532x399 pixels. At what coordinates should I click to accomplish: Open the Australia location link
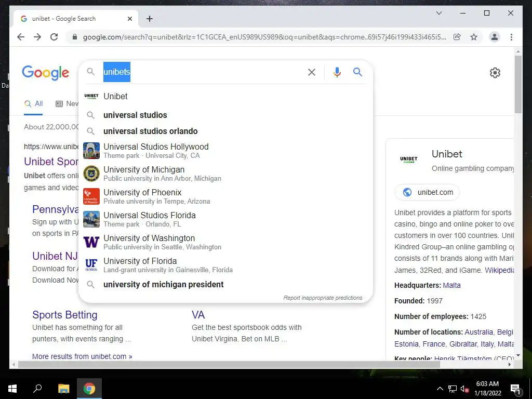[478, 332]
